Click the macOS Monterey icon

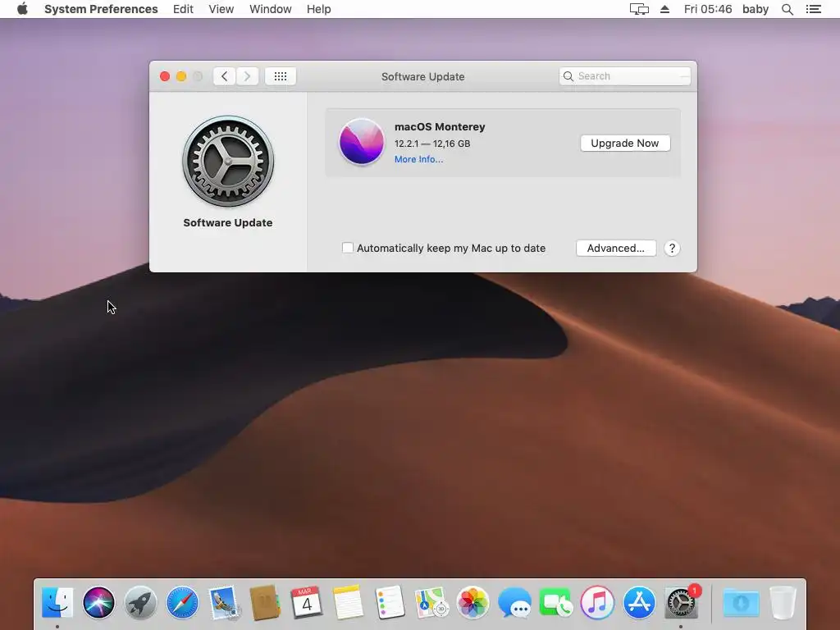[362, 141]
